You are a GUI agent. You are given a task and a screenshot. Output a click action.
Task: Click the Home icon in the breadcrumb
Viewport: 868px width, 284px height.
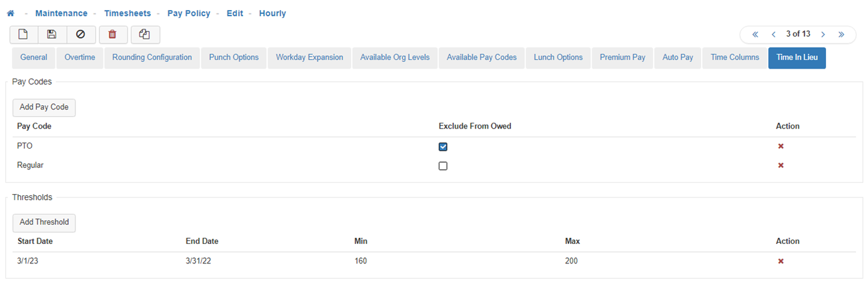11,13
